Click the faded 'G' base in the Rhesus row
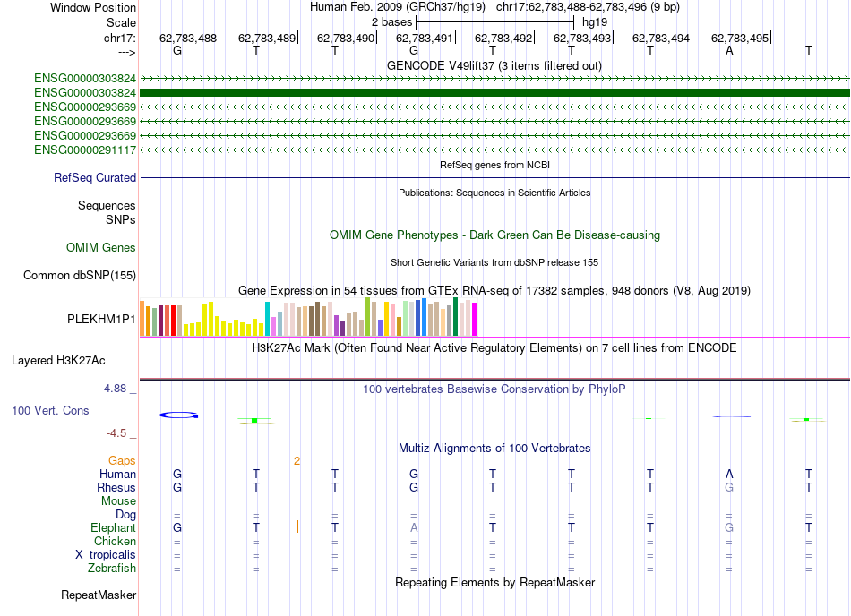851x616 pixels. (729, 487)
